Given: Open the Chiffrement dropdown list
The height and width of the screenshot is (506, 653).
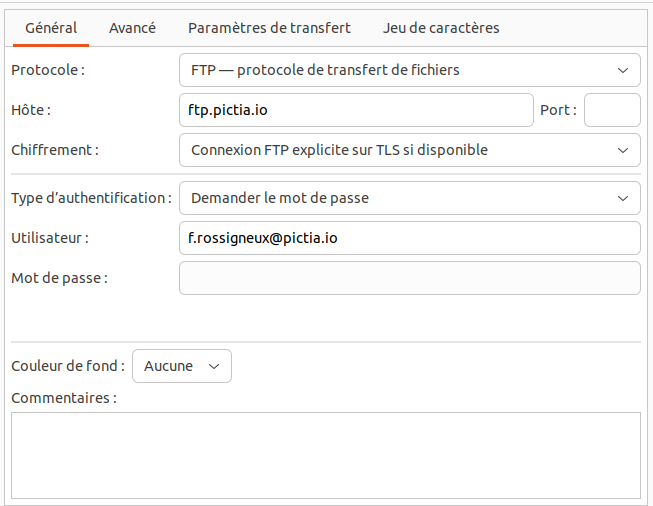Looking at the screenshot, I should pyautogui.click(x=409, y=150).
